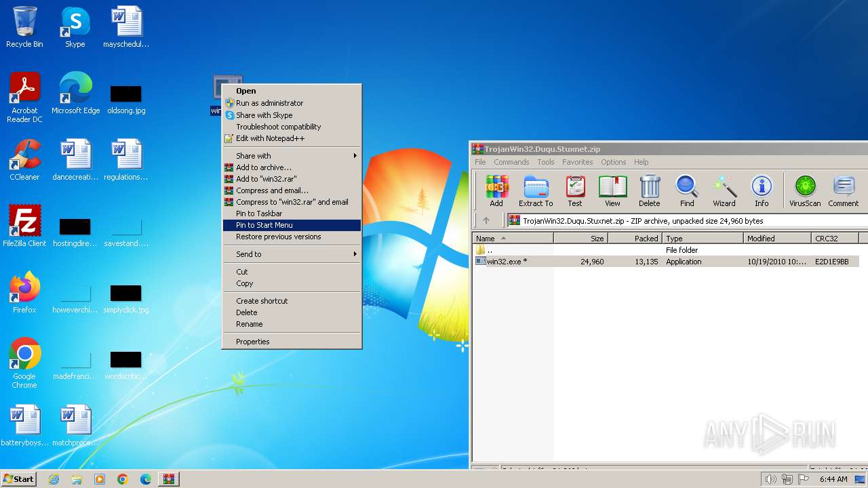Screen dimensions: 868x488
Task: Click the View file icon in WinRAR
Action: click(x=612, y=190)
